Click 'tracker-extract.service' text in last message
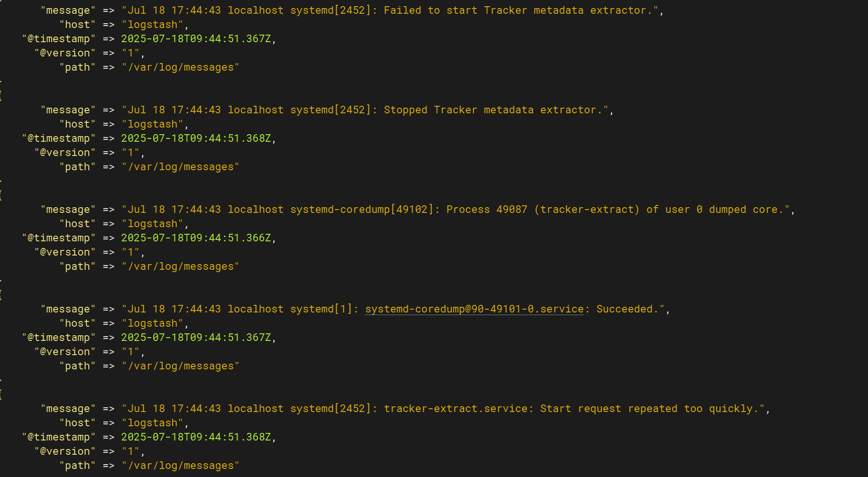 tap(455, 409)
